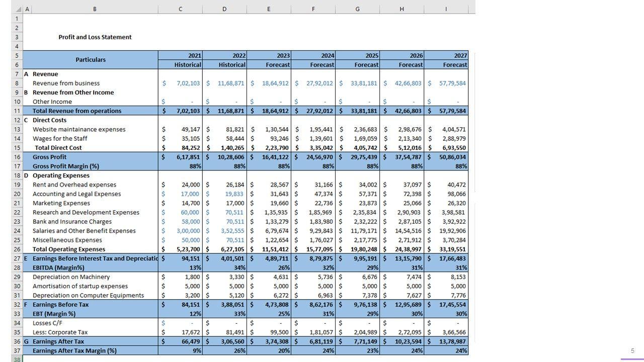Select column F header
This screenshot has width=644, height=362.
pos(313,9)
